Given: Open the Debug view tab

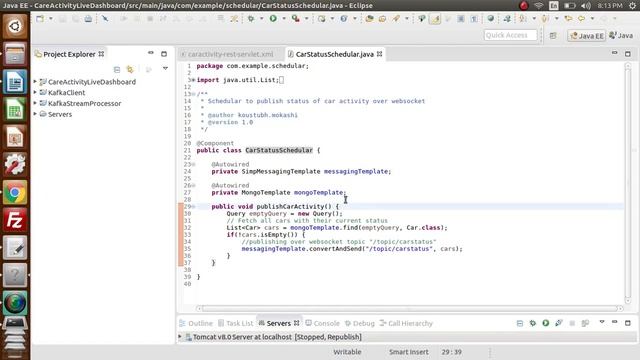Looking at the screenshot, I should point(360,323).
